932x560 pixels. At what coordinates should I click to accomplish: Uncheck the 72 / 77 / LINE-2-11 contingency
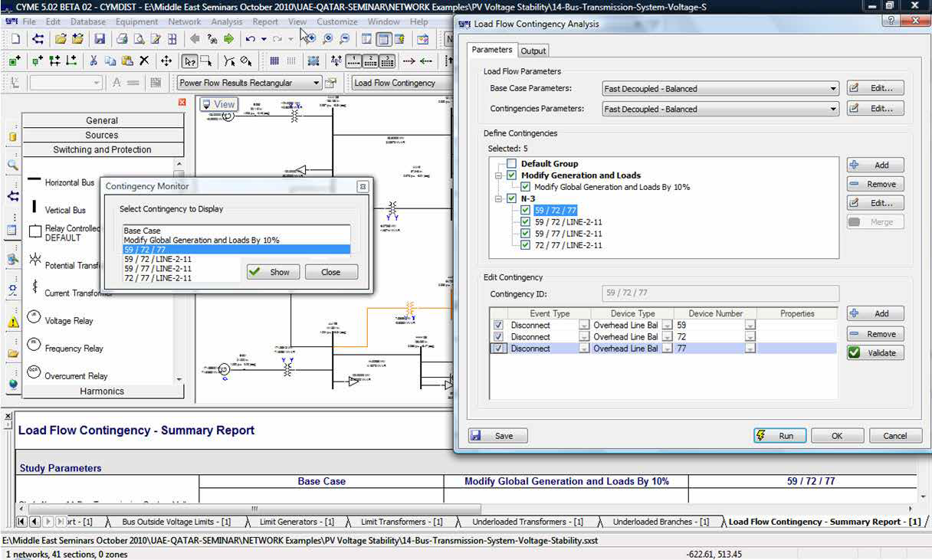[x=525, y=245]
